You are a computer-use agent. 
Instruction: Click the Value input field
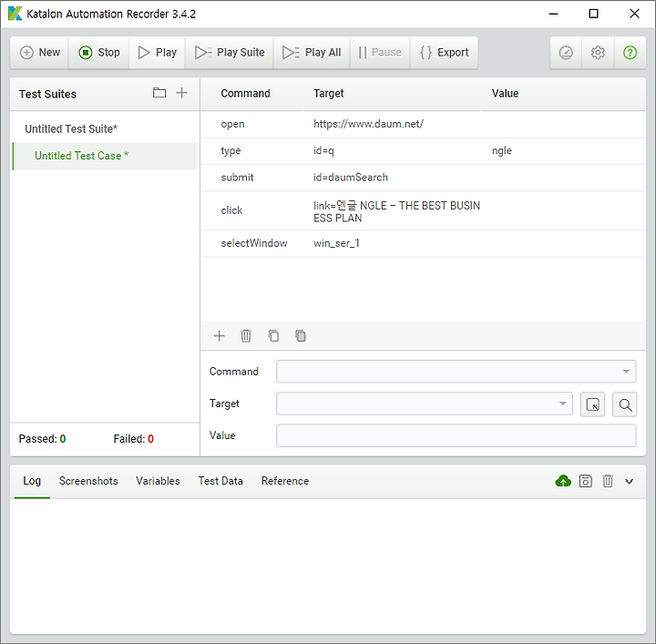click(x=456, y=435)
